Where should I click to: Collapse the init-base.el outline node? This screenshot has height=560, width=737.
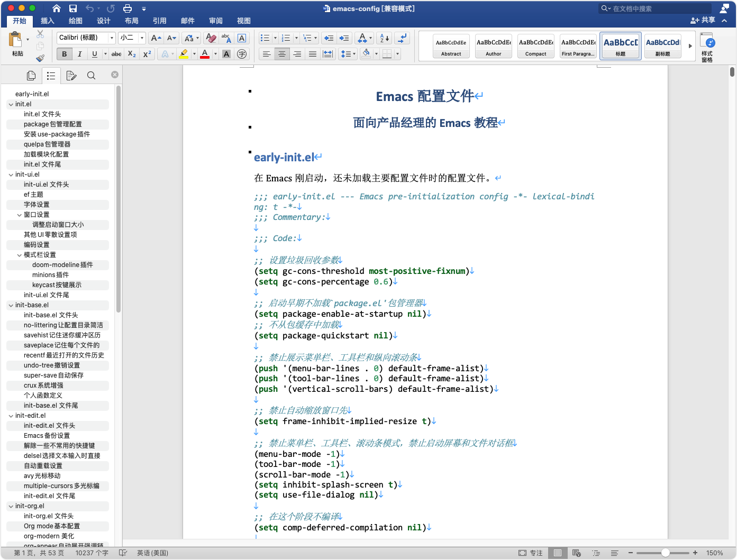(11, 305)
